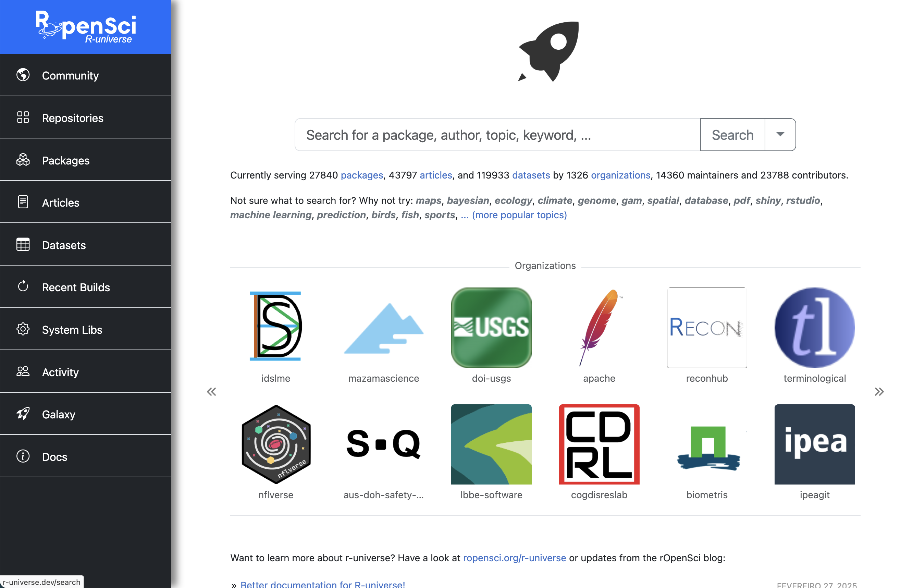Open Better documentation for R-universe post
The image size is (901, 588).
322,584
